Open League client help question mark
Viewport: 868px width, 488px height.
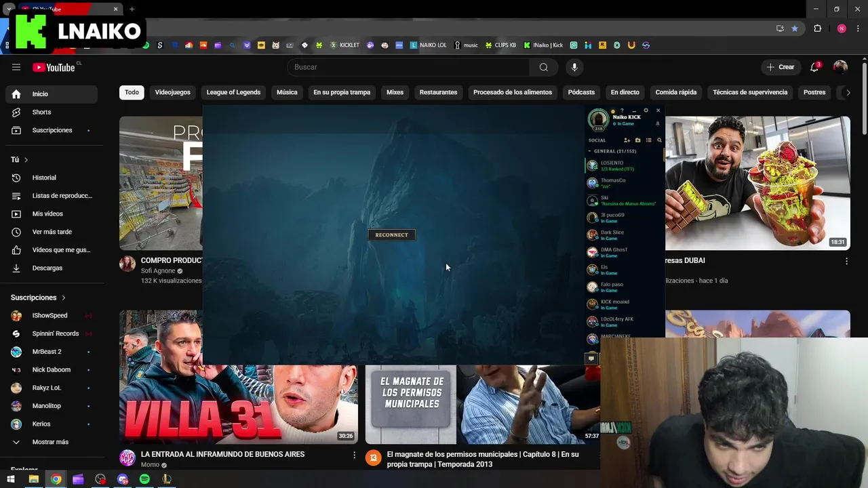tap(622, 110)
